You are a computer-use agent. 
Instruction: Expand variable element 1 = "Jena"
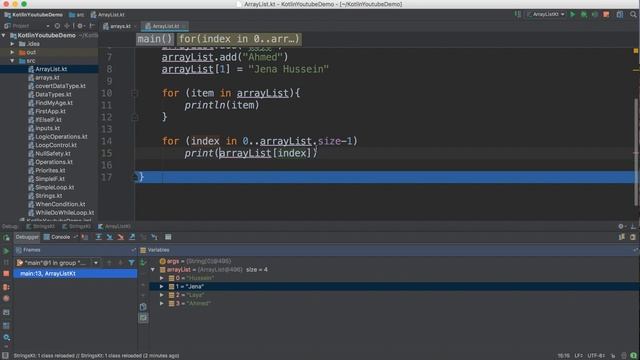tap(162, 287)
